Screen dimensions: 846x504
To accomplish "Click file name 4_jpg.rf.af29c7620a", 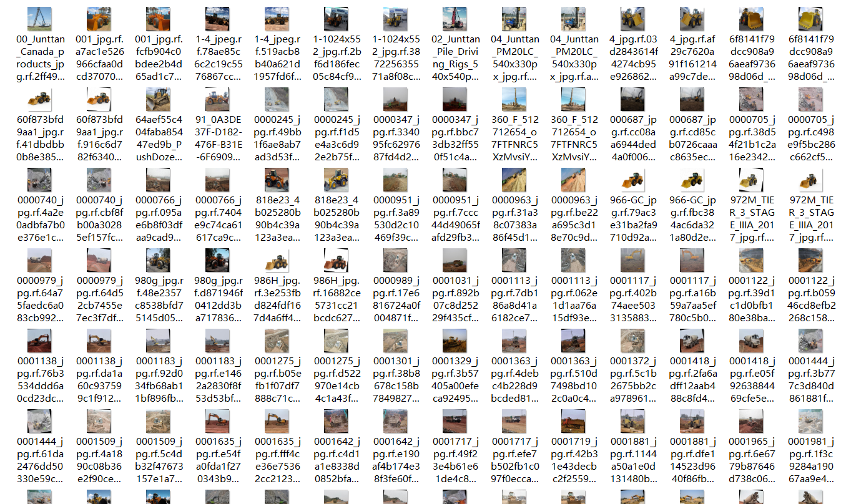I will [692, 58].
